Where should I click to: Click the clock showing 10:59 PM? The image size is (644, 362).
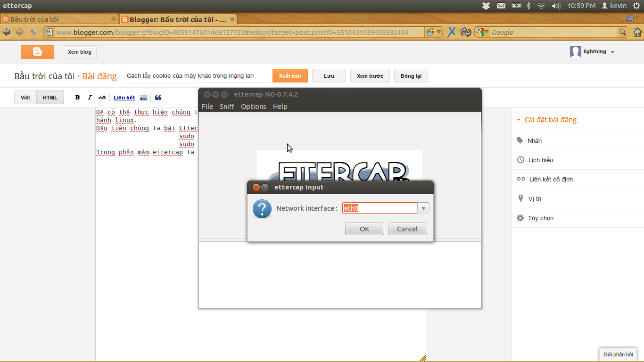click(581, 6)
